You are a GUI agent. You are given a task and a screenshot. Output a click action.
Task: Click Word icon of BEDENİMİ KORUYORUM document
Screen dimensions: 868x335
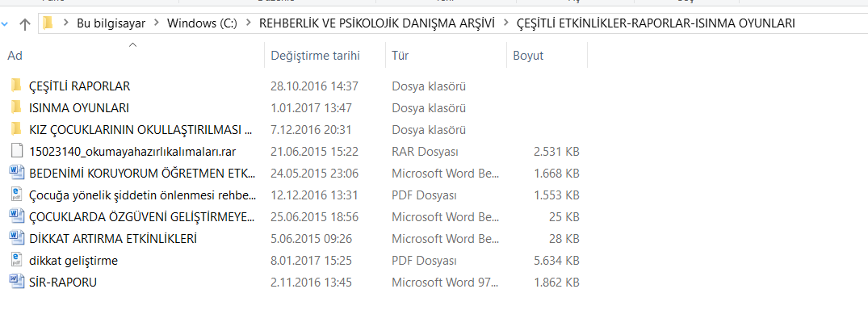[x=17, y=173]
